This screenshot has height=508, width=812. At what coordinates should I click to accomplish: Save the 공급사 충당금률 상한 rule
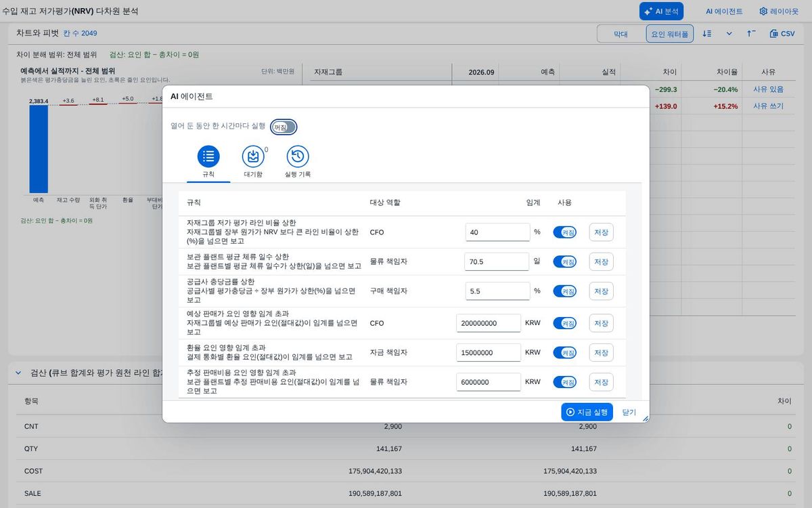coord(602,291)
